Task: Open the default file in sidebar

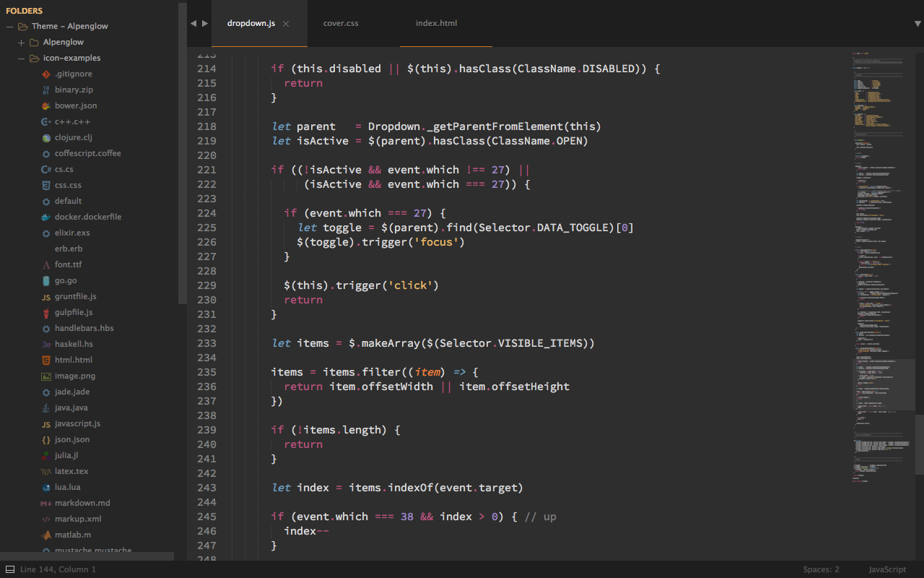Action: [x=69, y=201]
